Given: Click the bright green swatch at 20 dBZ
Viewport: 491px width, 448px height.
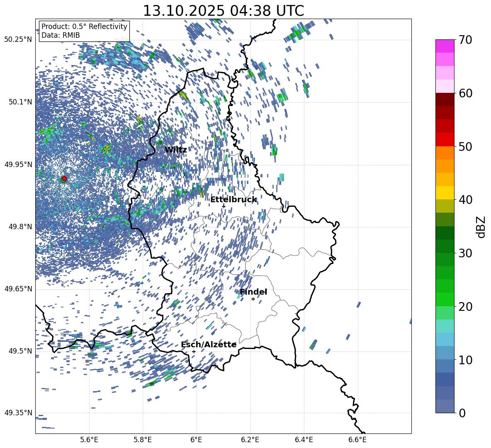Looking at the screenshot, I should pyautogui.click(x=445, y=299).
